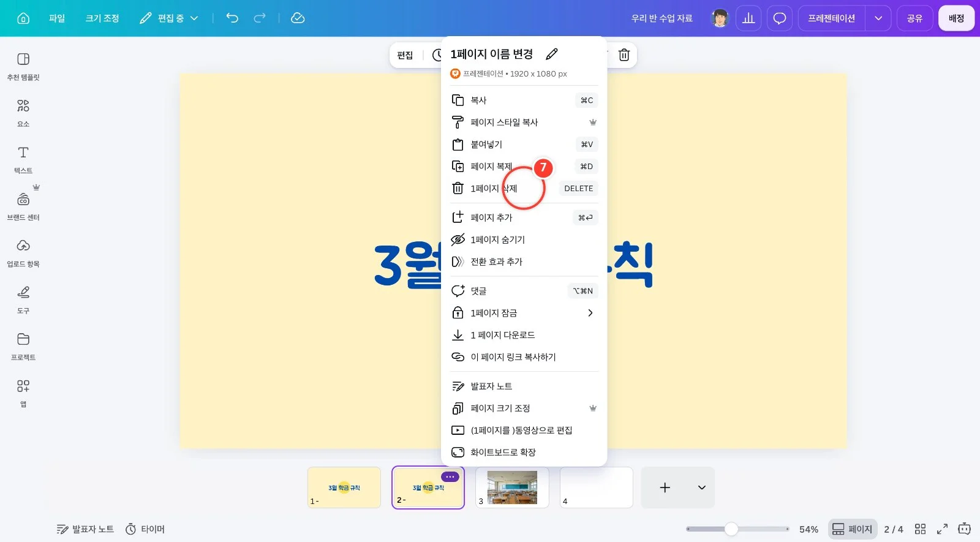Viewport: 980px width, 542px height.
Task: Open the 파일 menu
Action: pos(57,18)
